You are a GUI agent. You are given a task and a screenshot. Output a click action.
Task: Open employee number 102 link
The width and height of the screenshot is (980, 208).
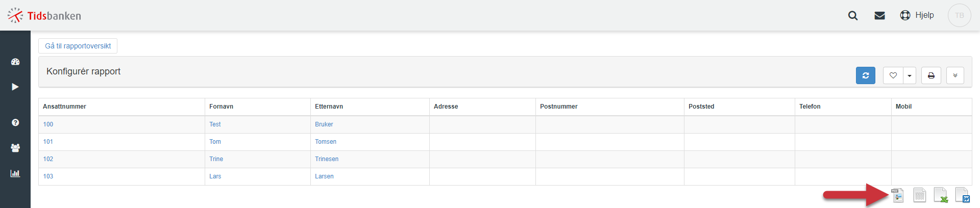(x=48, y=159)
